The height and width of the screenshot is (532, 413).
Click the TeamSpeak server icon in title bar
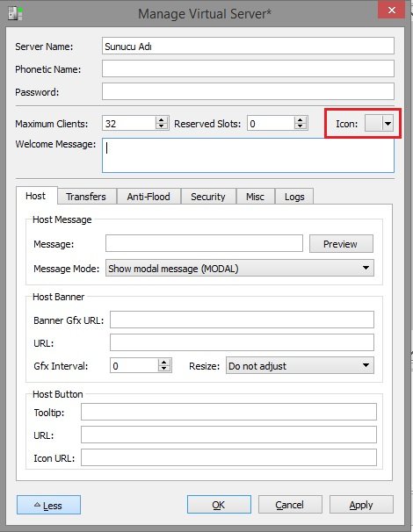point(15,13)
